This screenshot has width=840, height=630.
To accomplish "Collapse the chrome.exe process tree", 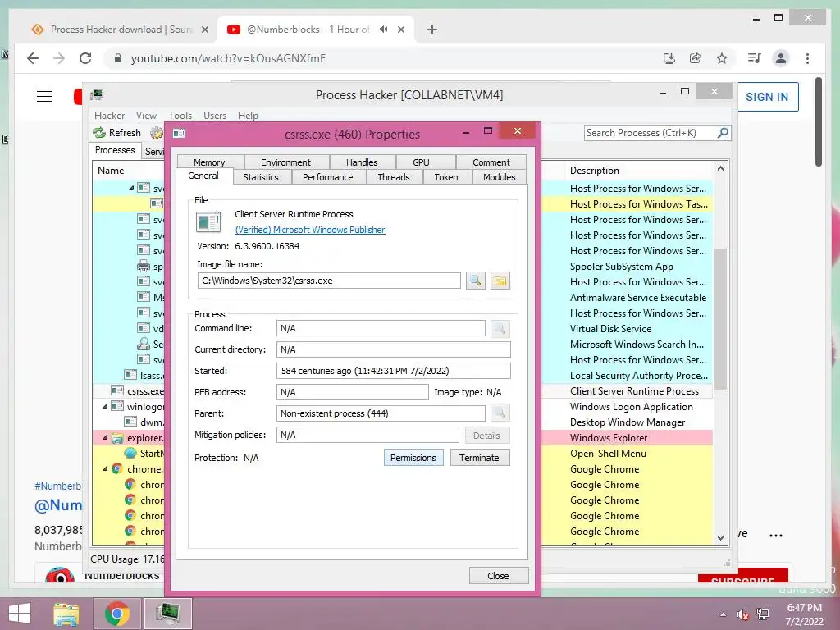I will [105, 468].
